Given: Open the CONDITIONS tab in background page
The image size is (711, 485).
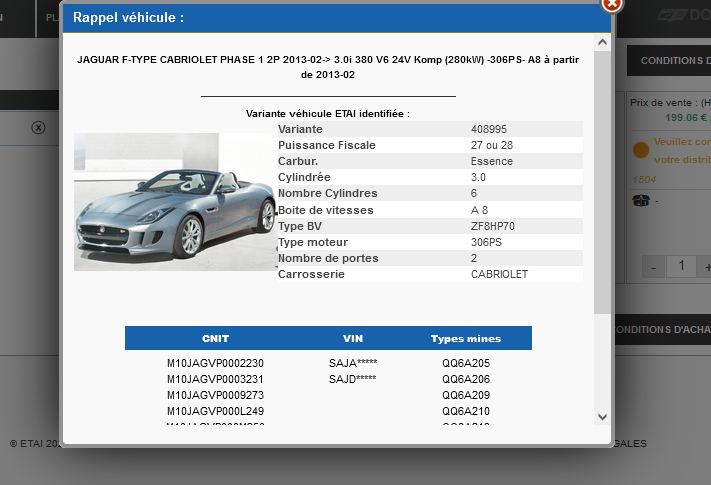Looking at the screenshot, I should click(669, 61).
